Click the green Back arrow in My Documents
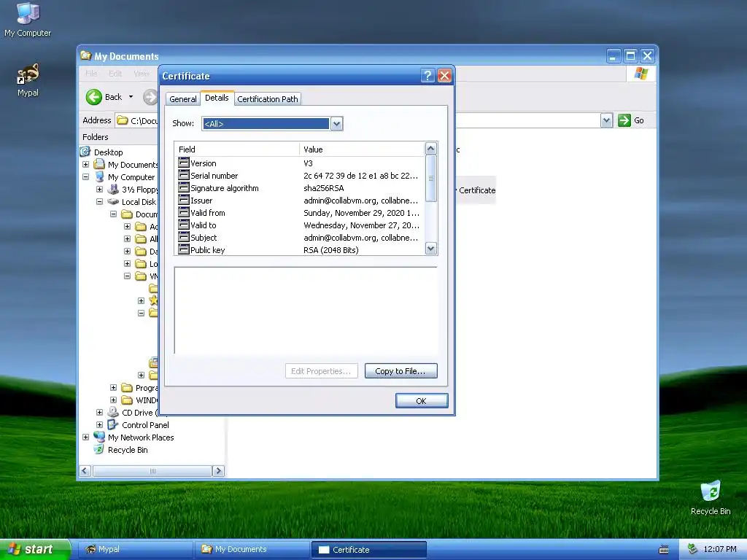This screenshot has height=560, width=747. pos(94,97)
